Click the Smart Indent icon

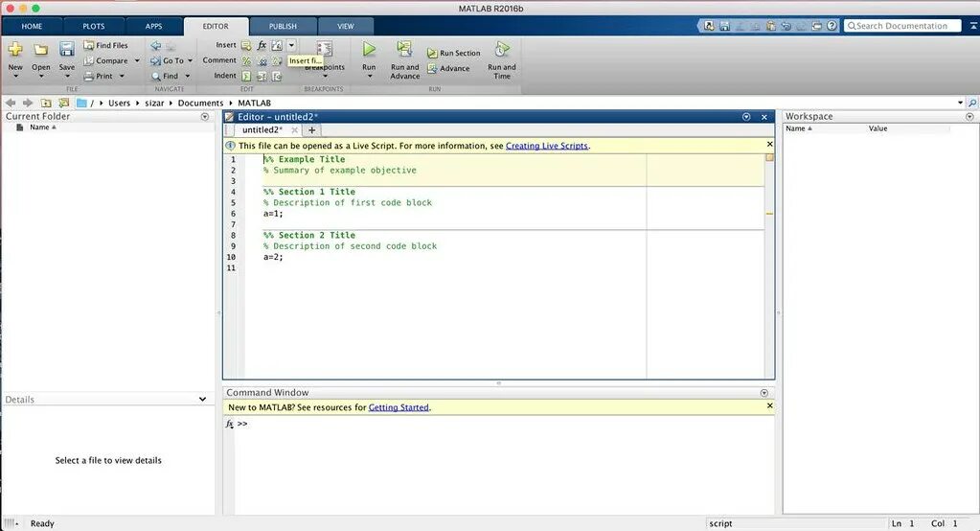246,77
